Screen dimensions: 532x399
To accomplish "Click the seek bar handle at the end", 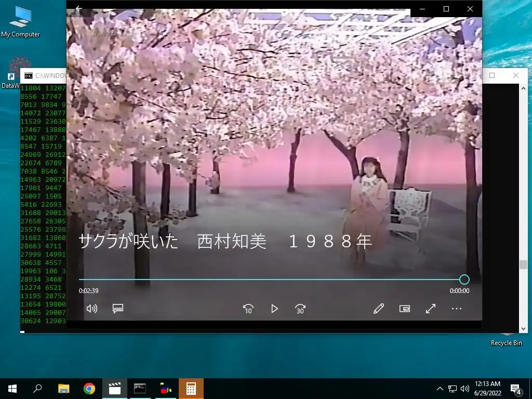I will tap(464, 280).
